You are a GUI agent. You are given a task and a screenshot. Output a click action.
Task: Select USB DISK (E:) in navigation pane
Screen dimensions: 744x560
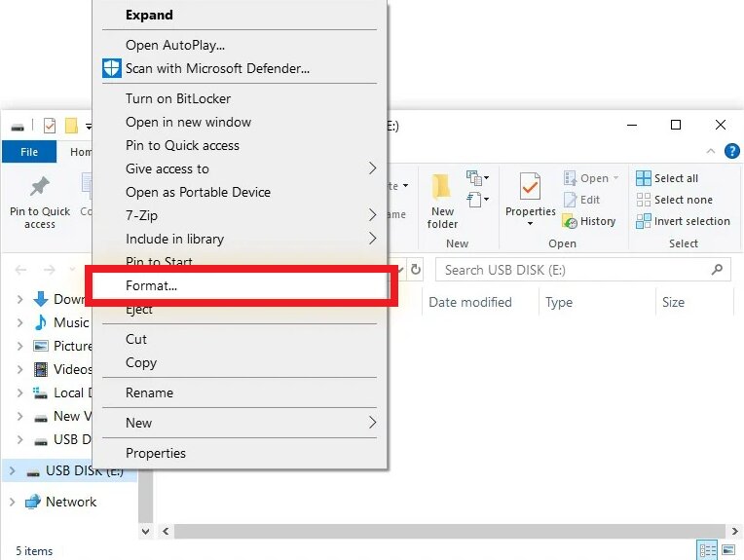(84, 471)
